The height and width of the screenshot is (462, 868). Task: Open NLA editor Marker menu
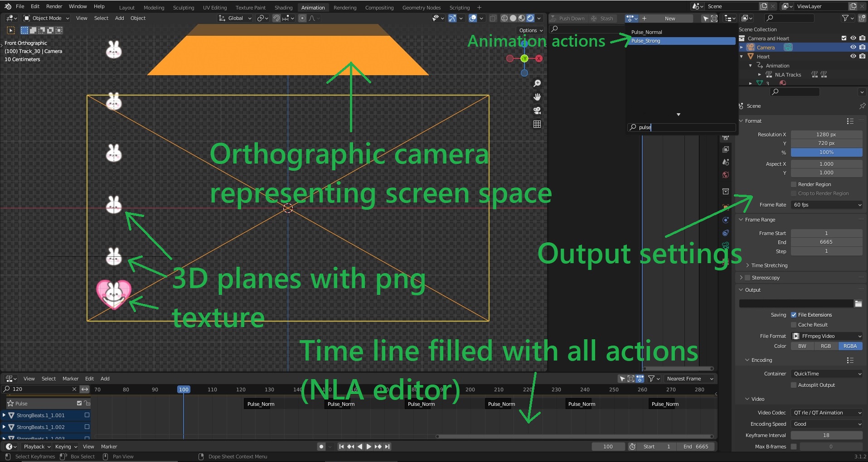[70, 379]
